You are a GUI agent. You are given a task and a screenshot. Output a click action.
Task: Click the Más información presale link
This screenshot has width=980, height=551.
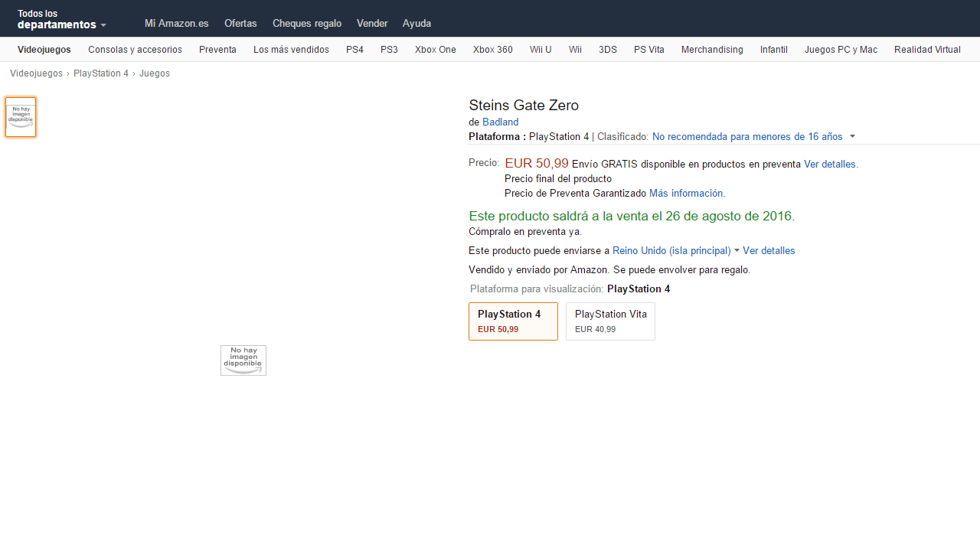687,194
